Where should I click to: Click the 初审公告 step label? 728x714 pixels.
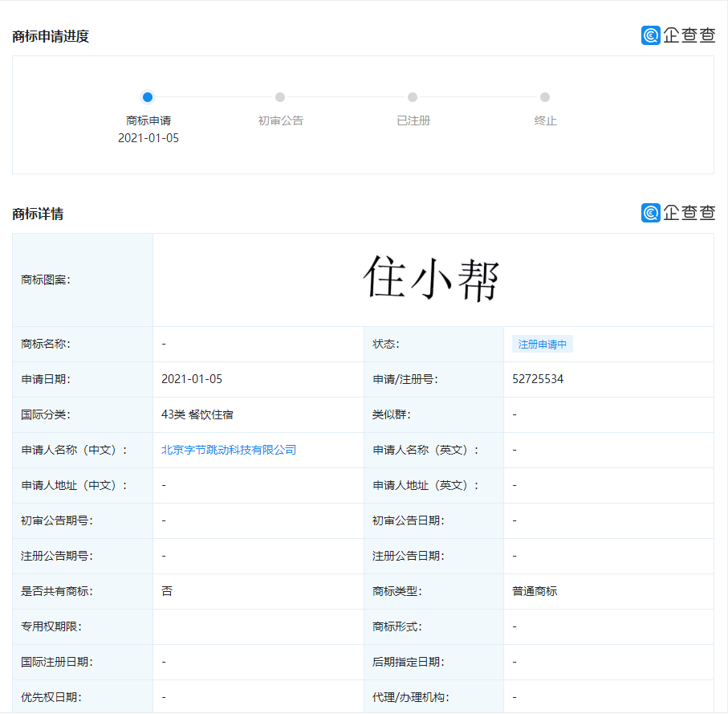(281, 120)
